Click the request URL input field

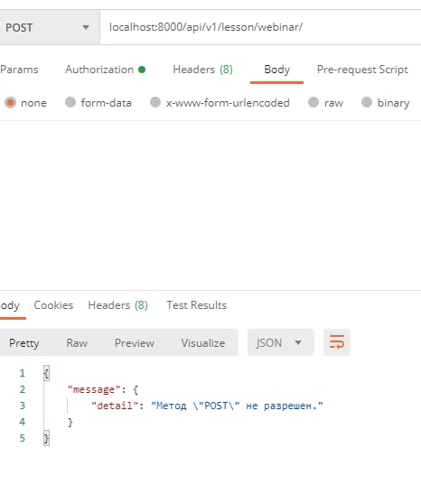(260, 27)
